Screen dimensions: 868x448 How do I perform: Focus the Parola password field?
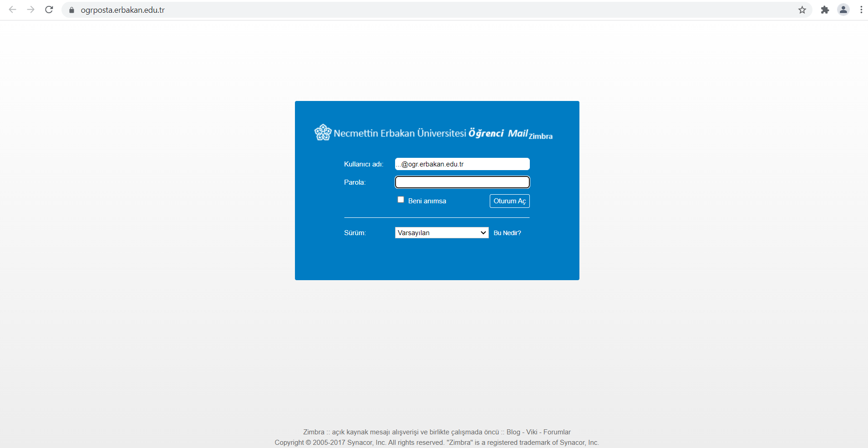pos(462,182)
